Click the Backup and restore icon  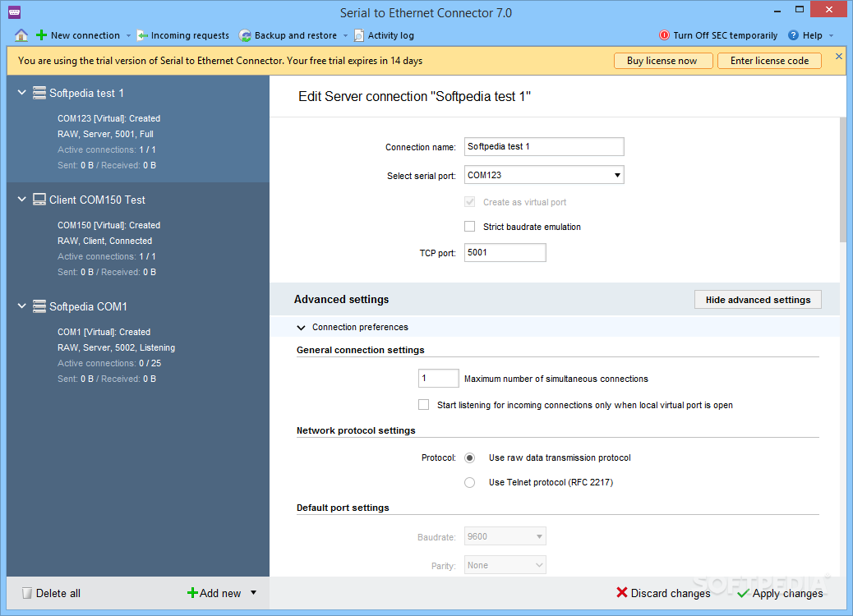246,36
